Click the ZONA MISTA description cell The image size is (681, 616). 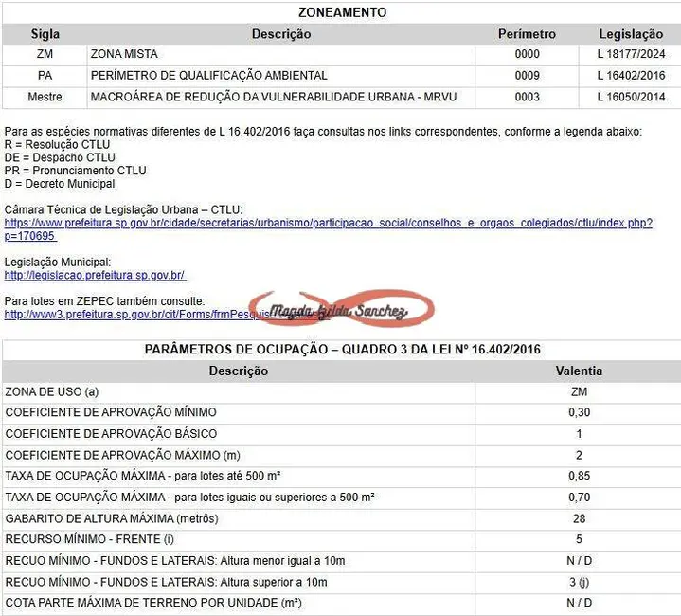[124, 54]
